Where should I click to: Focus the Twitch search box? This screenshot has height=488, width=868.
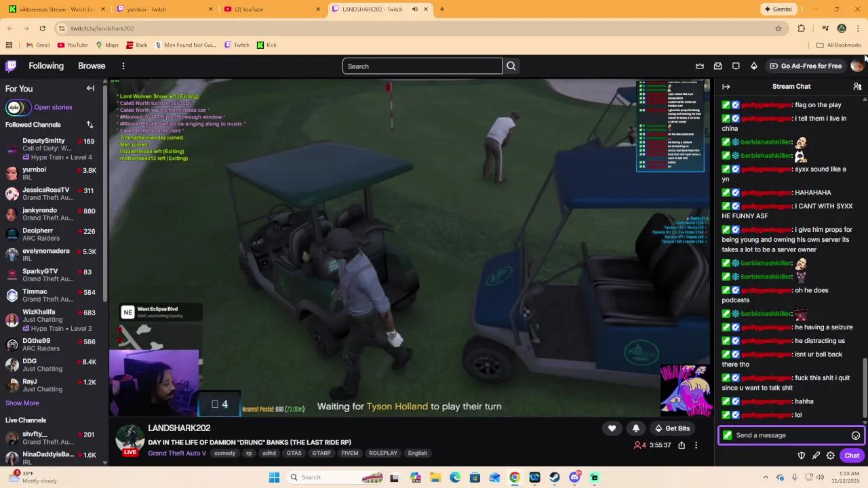pos(422,66)
